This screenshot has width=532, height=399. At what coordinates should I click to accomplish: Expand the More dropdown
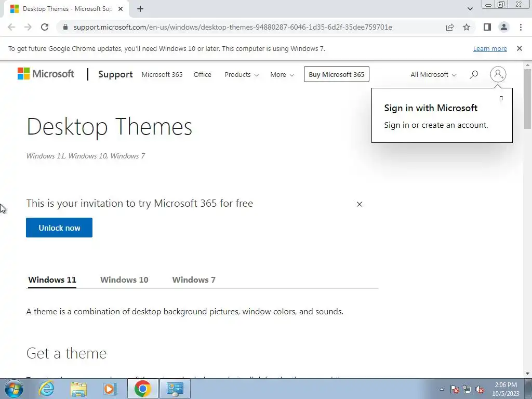[x=282, y=75]
